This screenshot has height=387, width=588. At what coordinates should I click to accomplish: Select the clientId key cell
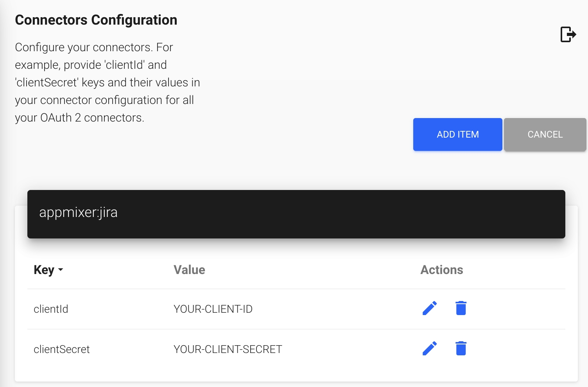tap(51, 309)
